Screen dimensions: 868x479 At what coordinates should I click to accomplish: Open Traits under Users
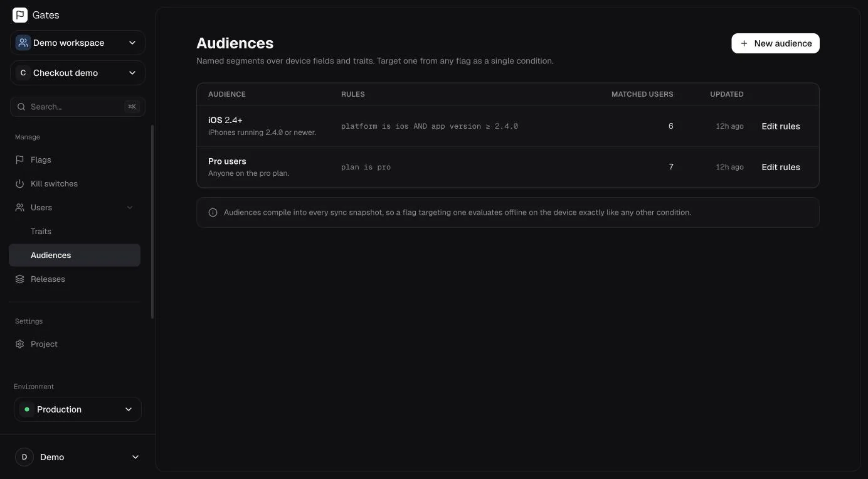point(75,232)
